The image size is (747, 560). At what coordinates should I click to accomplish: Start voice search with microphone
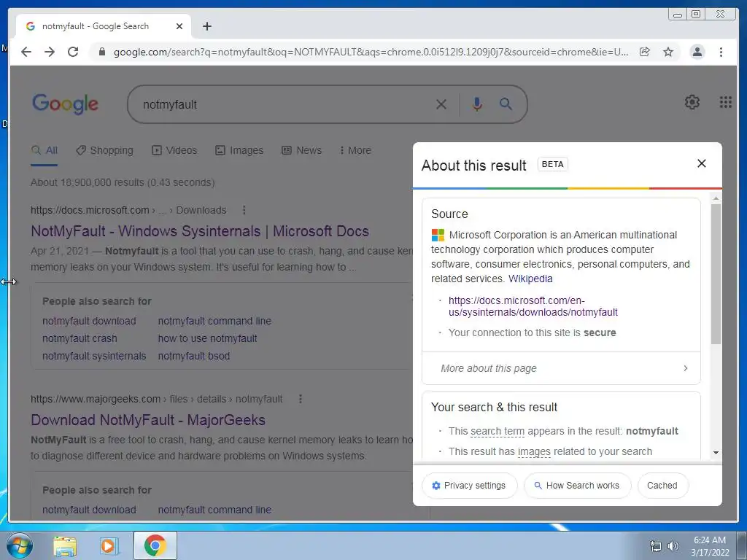click(477, 104)
